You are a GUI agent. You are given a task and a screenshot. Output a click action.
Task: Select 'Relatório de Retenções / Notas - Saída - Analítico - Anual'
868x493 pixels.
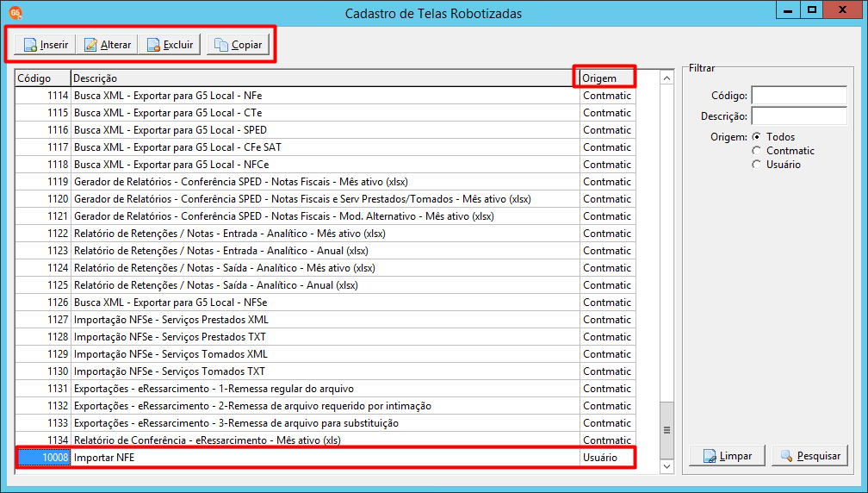pyautogui.click(x=325, y=285)
